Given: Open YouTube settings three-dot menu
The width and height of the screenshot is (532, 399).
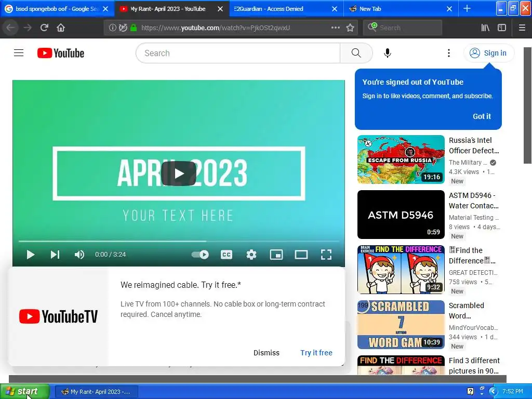Looking at the screenshot, I should pos(448,53).
